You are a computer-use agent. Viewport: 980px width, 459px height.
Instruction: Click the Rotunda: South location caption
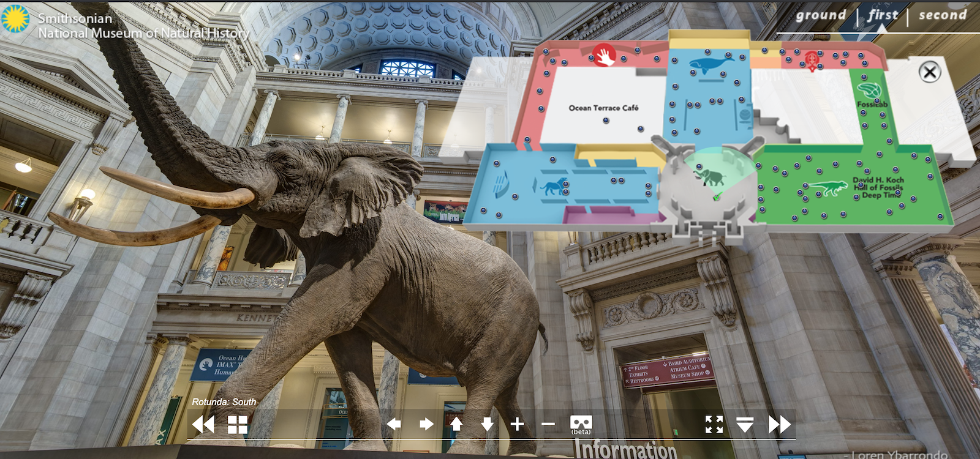224,402
